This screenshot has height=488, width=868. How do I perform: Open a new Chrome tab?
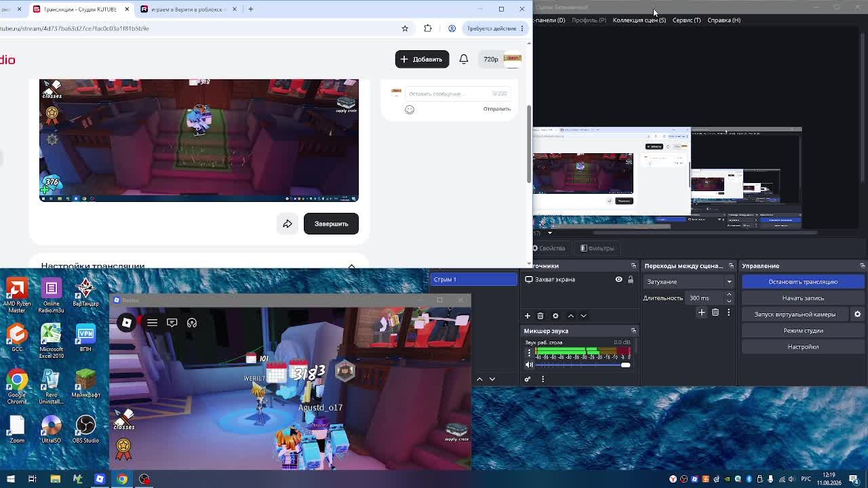point(251,9)
